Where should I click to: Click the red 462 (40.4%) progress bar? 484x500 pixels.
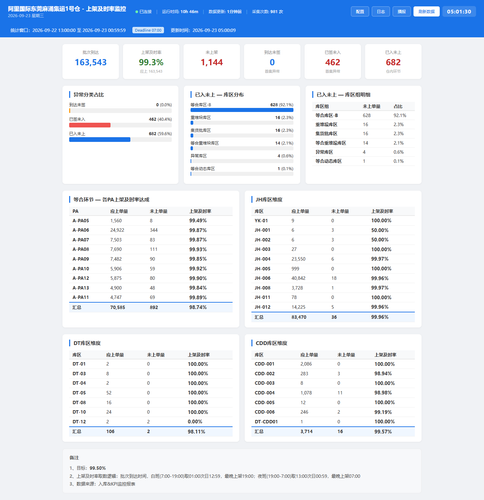(90, 125)
